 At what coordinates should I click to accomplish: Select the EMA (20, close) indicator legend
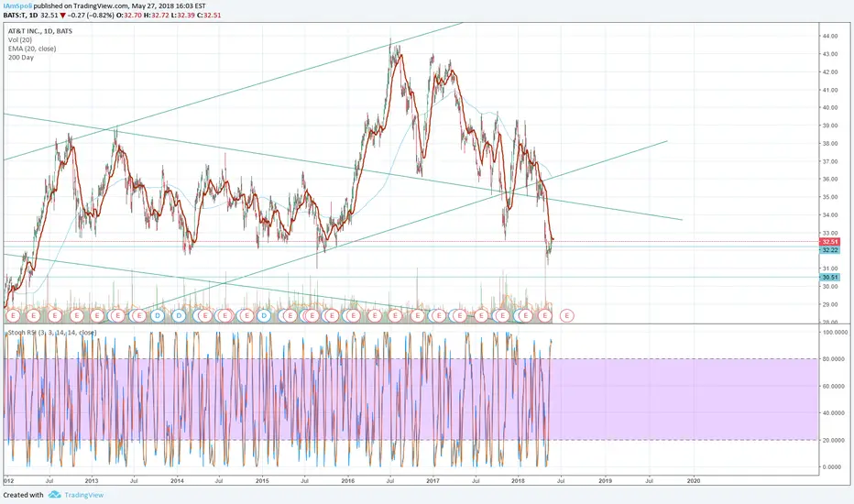coord(31,49)
